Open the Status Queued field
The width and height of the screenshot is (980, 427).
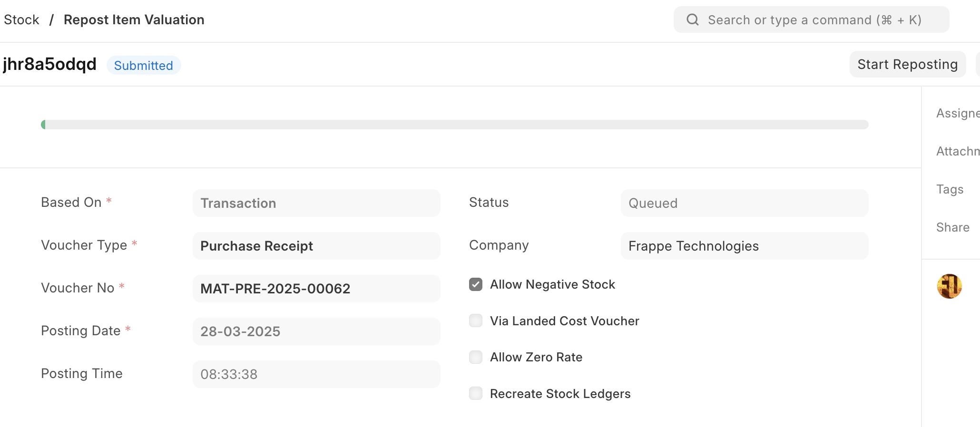[x=745, y=203]
